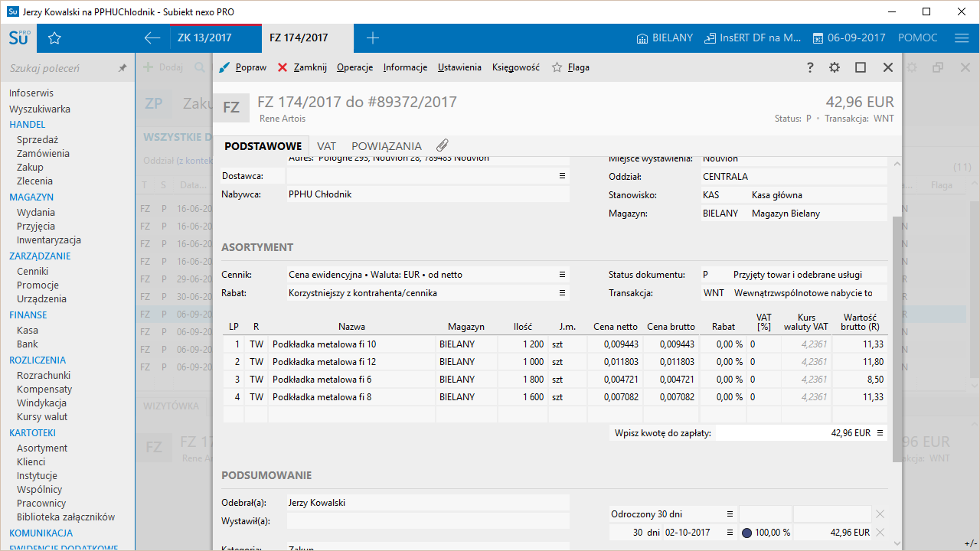Image resolution: width=980 pixels, height=551 pixels.
Task: Collapse the HANDEL section header
Action: click(28, 124)
